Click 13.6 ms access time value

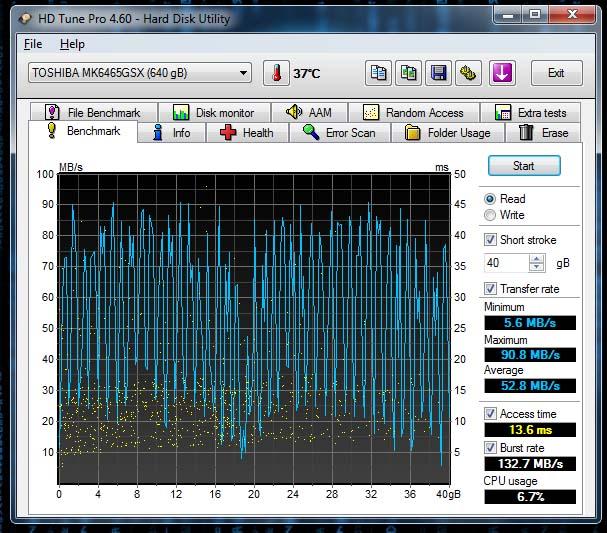530,430
